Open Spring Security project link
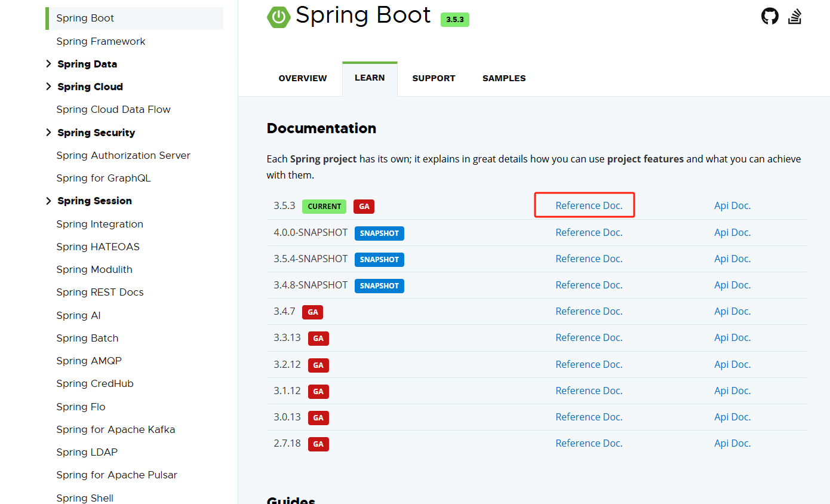 [96, 133]
